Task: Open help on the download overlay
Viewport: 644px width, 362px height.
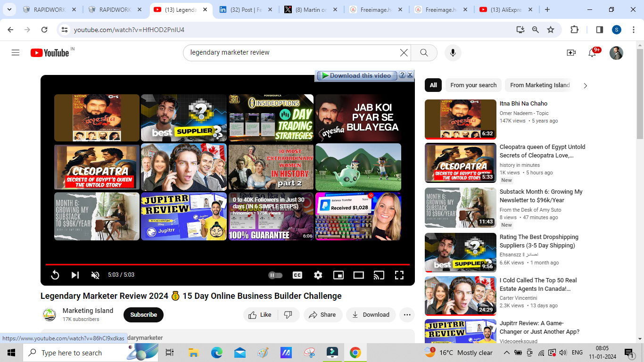Action: (x=402, y=75)
